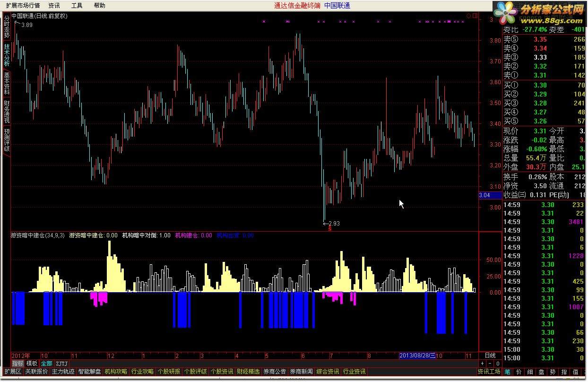Click the 换手 value 0.26%

click(x=538, y=176)
